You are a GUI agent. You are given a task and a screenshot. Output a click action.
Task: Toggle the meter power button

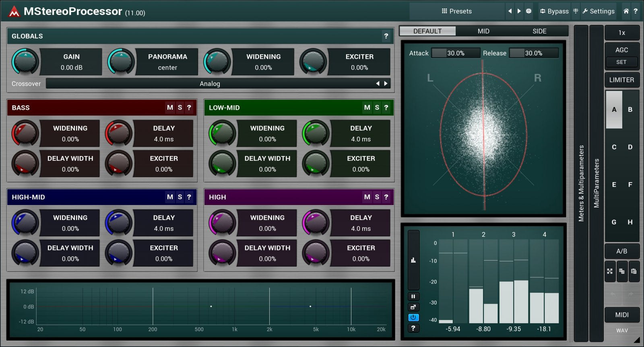413,317
